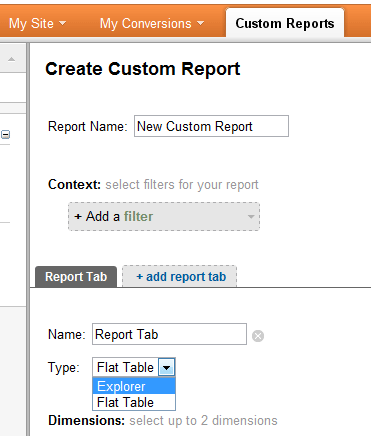Open the Add a filter dropdown
This screenshot has width=371, height=436.
164,217
